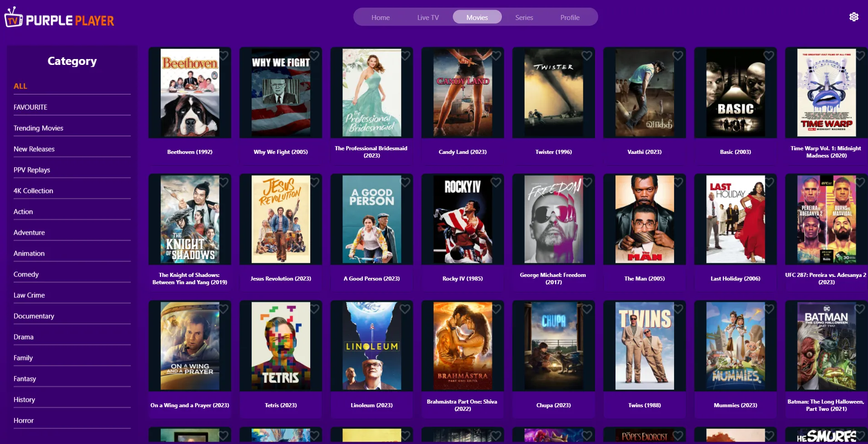Favorite Vaathi (2023) heart icon

pos(678,55)
